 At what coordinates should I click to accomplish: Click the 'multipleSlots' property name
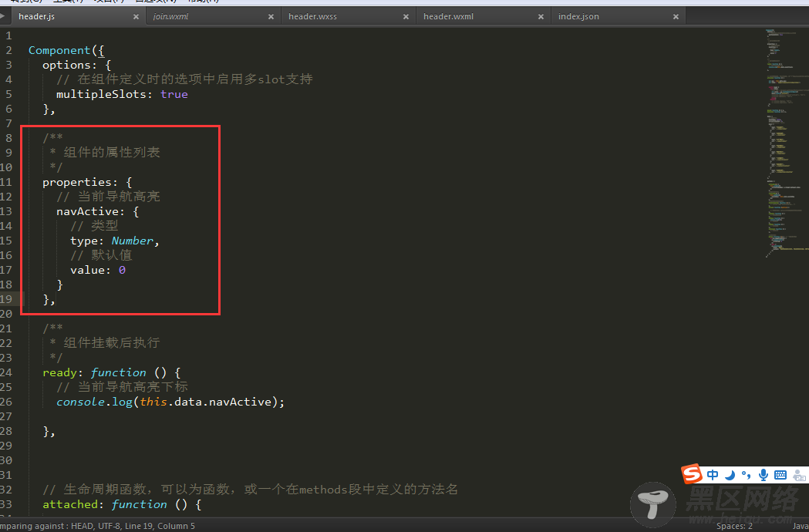(101, 94)
